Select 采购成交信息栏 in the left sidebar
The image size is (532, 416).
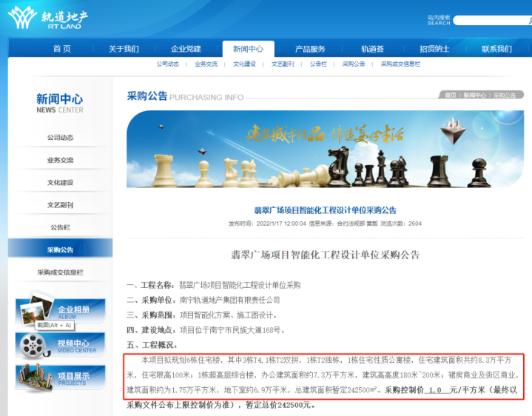60,272
